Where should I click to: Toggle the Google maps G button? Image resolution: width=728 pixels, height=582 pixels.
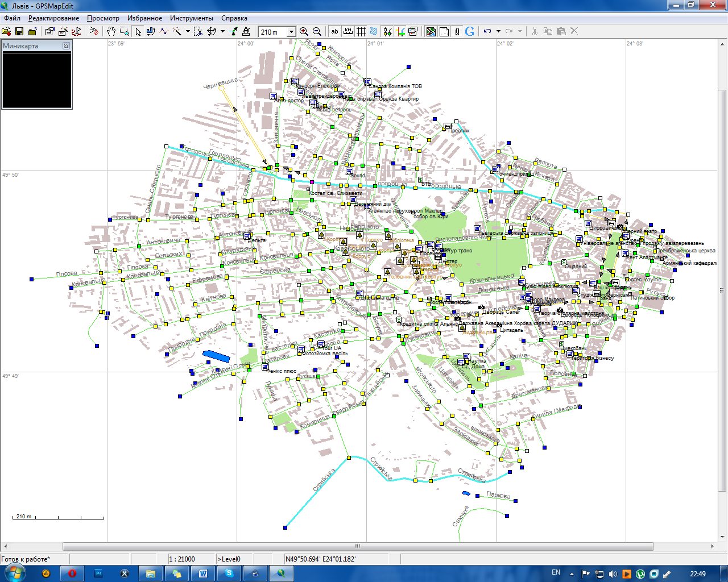470,32
